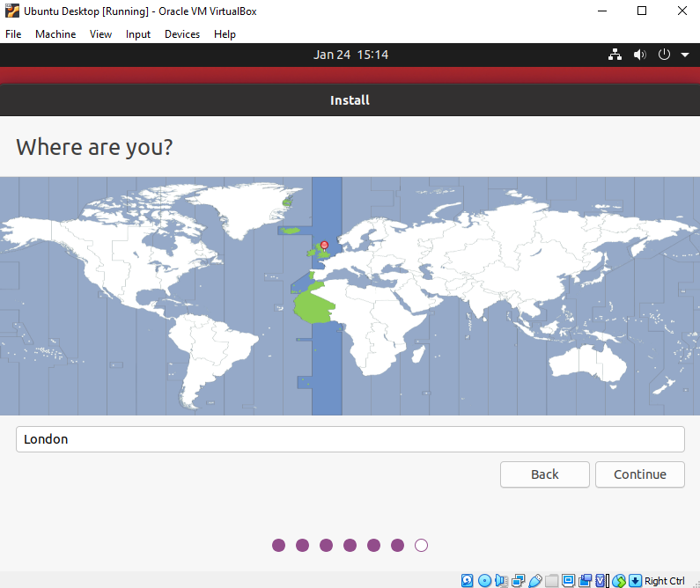Open the Machine menu
The image size is (700, 588).
[55, 34]
